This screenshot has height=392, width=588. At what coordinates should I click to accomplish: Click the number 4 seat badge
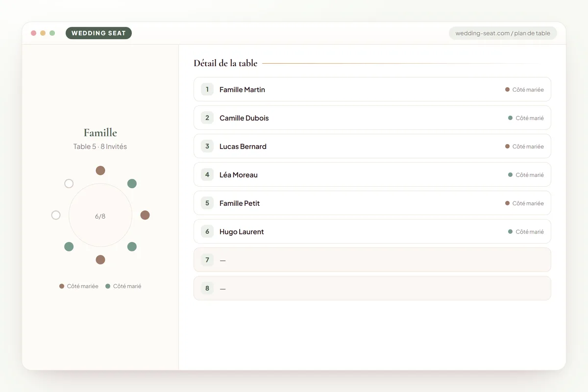207,174
